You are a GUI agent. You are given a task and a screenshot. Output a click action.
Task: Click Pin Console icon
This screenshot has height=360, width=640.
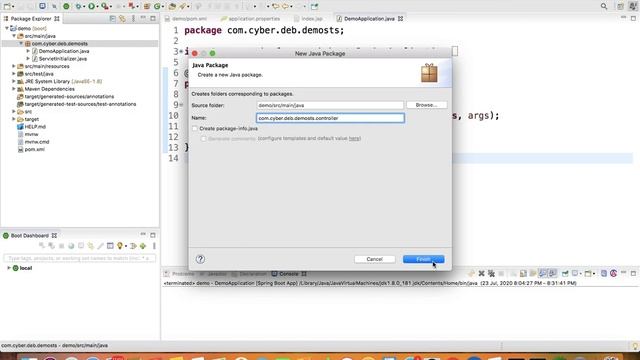click(565, 273)
